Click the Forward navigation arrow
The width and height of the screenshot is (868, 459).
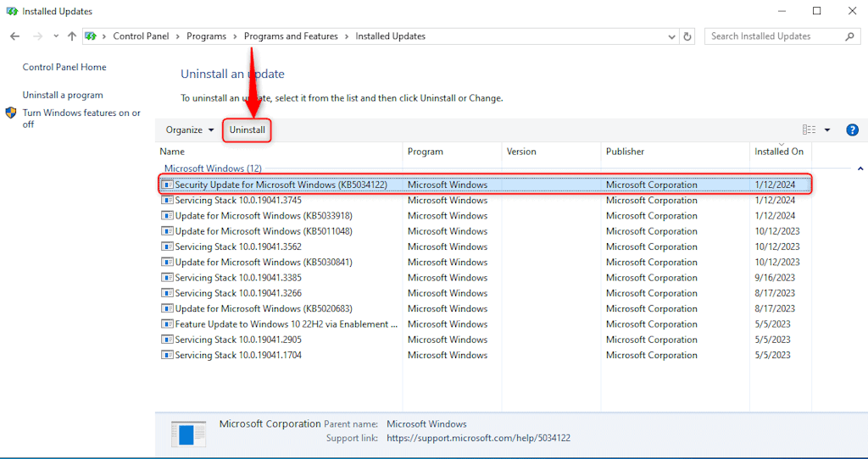click(x=37, y=36)
